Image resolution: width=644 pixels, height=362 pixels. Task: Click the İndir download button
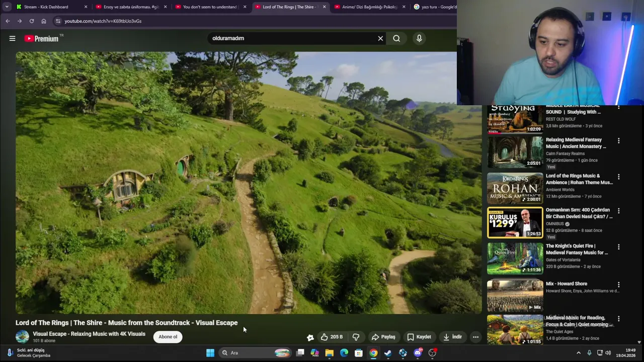[452, 337]
